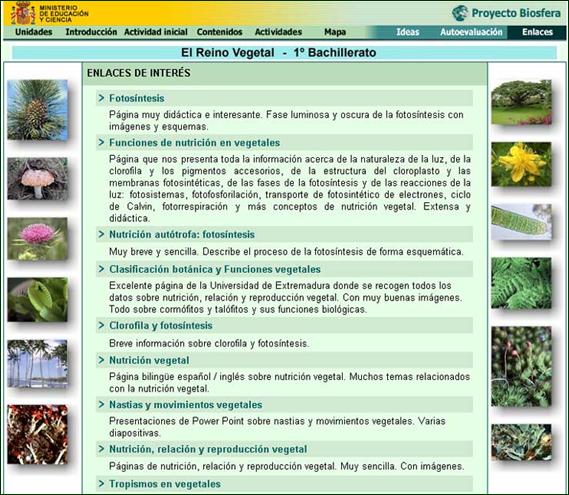Click the large tree landscape thumbnail
569x495 pixels.
521,102
